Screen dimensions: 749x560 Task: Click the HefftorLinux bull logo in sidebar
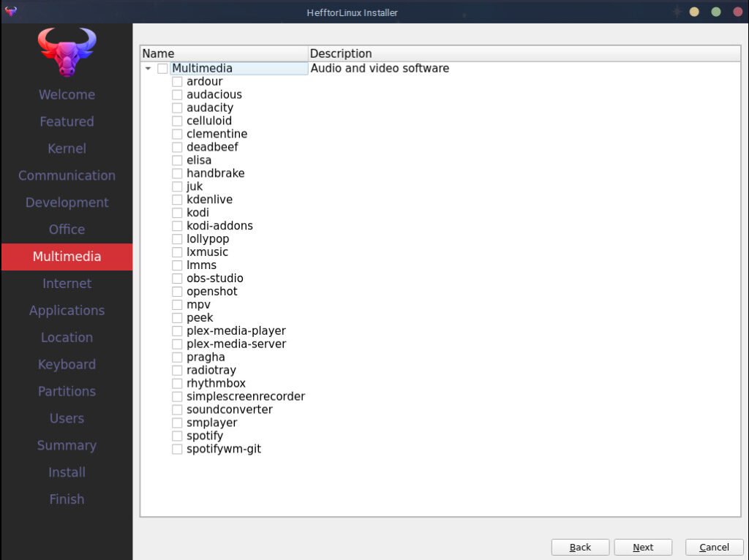point(67,52)
